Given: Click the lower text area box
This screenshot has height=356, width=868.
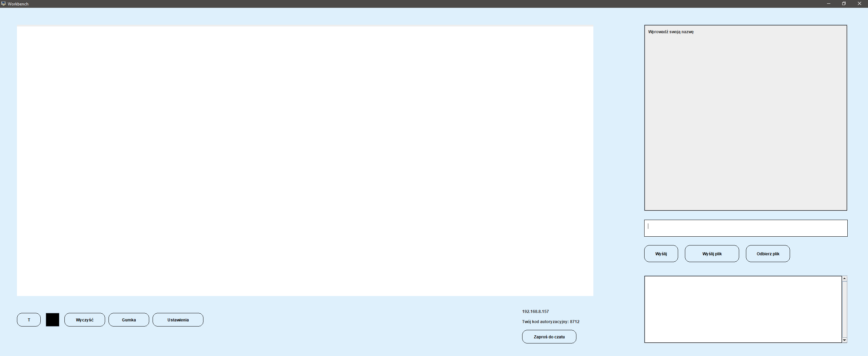Looking at the screenshot, I should pyautogui.click(x=743, y=309).
